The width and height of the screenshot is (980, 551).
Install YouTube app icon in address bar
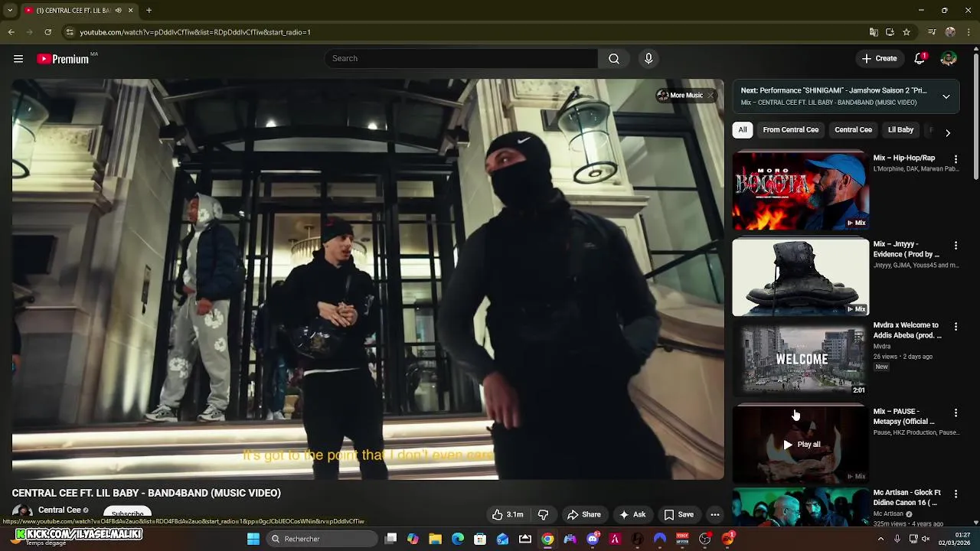coord(890,32)
